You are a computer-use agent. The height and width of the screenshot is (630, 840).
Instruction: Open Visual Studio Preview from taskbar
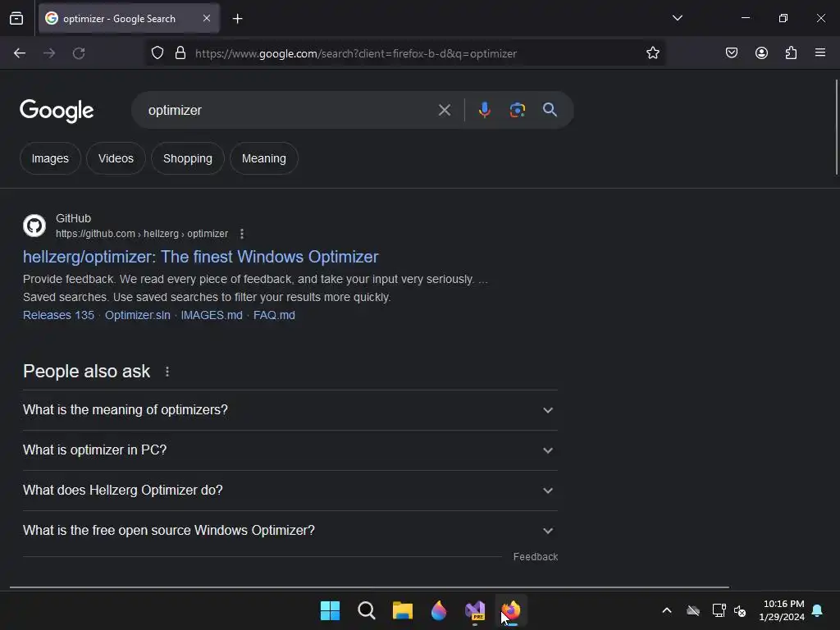coord(475,610)
